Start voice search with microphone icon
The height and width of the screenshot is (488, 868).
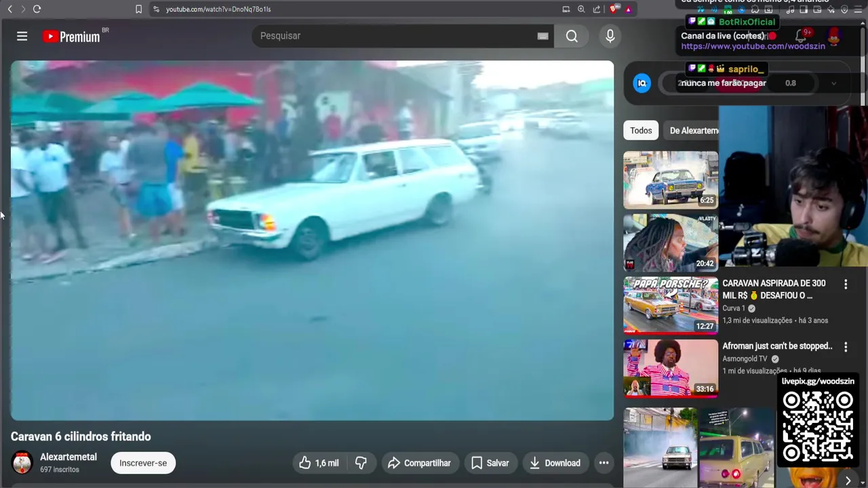click(610, 36)
